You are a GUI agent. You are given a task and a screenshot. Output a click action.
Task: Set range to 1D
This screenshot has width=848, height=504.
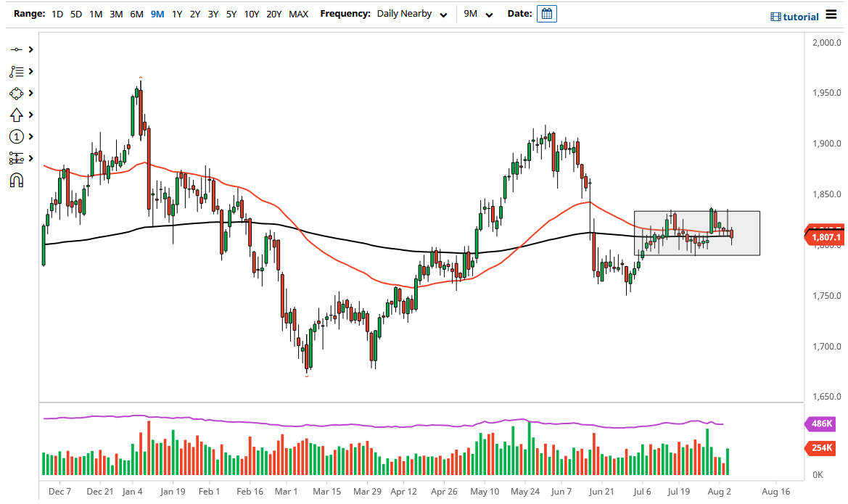pyautogui.click(x=57, y=14)
